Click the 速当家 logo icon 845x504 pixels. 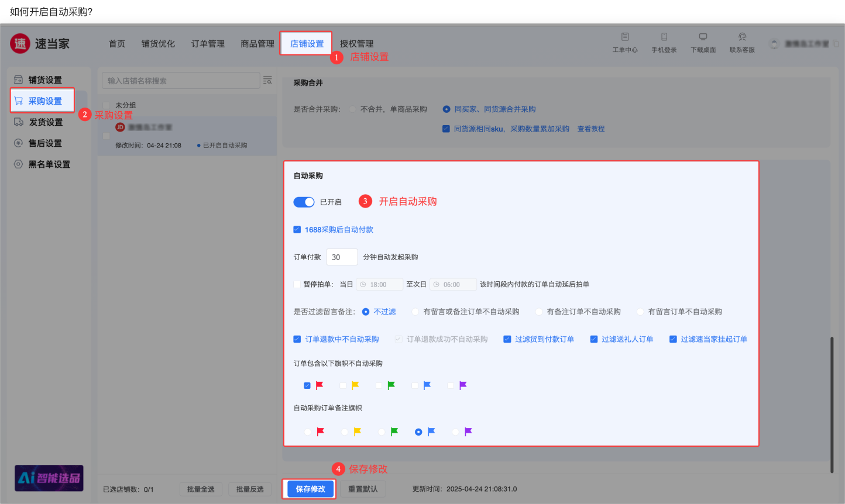click(x=20, y=44)
